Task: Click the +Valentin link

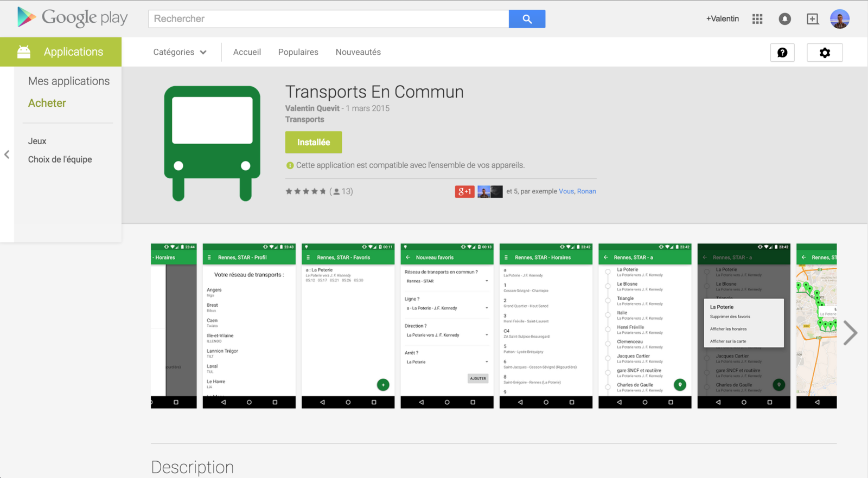Action: click(x=723, y=19)
